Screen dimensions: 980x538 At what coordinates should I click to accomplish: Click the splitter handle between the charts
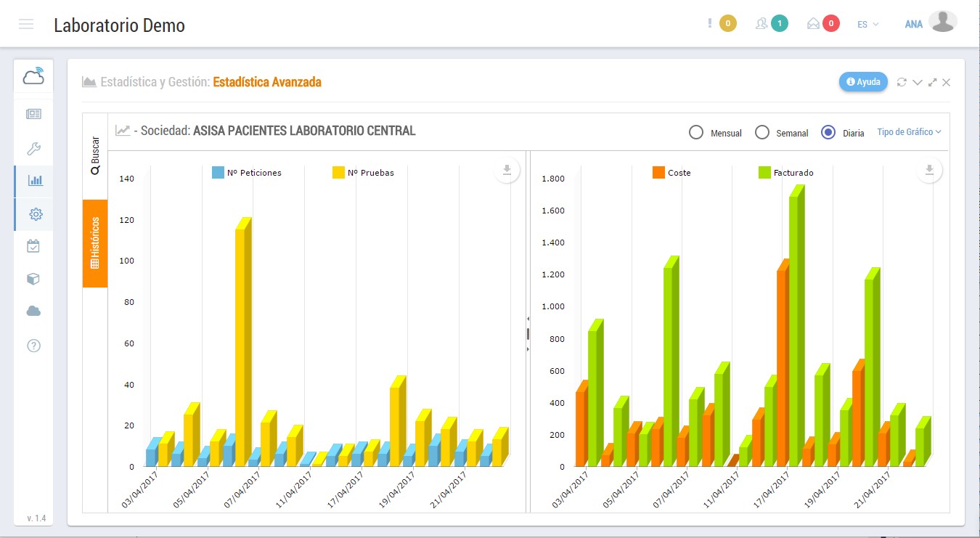528,334
